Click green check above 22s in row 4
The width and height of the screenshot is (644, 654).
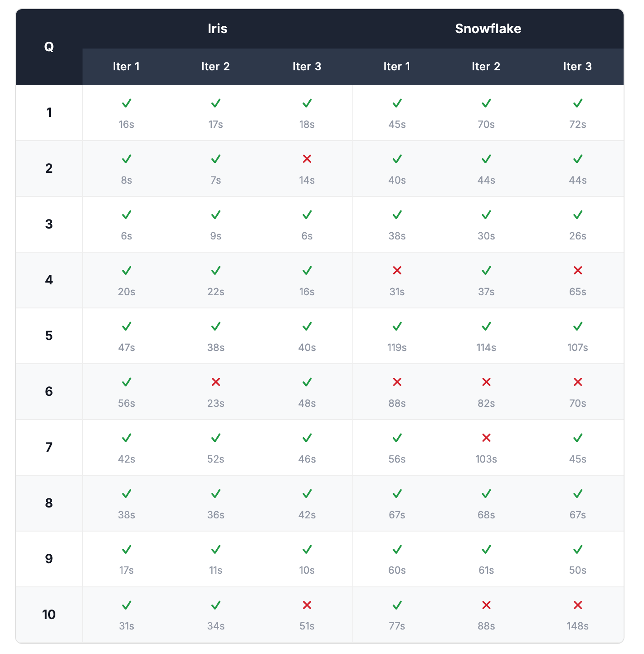216,270
